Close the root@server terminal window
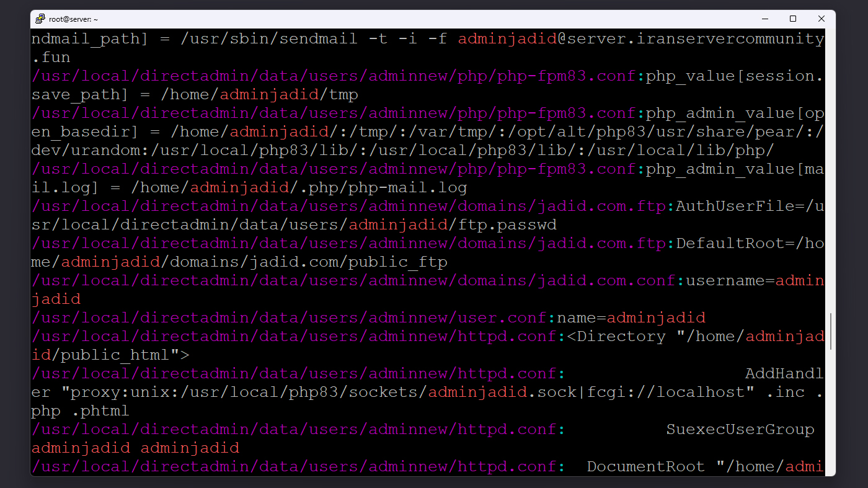The height and width of the screenshot is (488, 868). click(821, 19)
